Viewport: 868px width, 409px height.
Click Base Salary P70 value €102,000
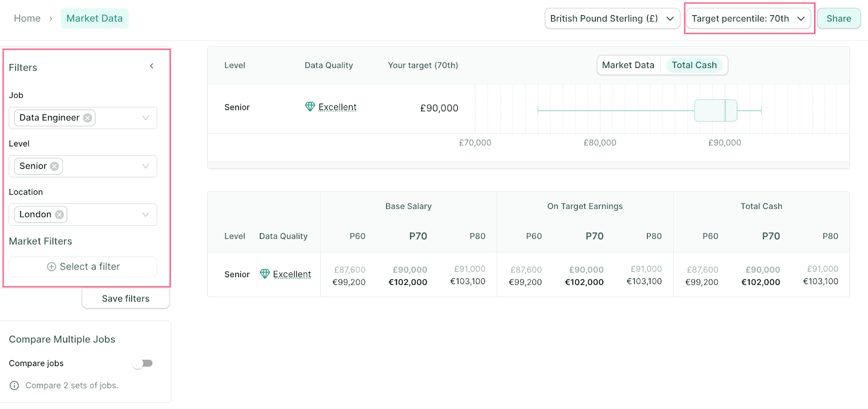click(x=408, y=282)
